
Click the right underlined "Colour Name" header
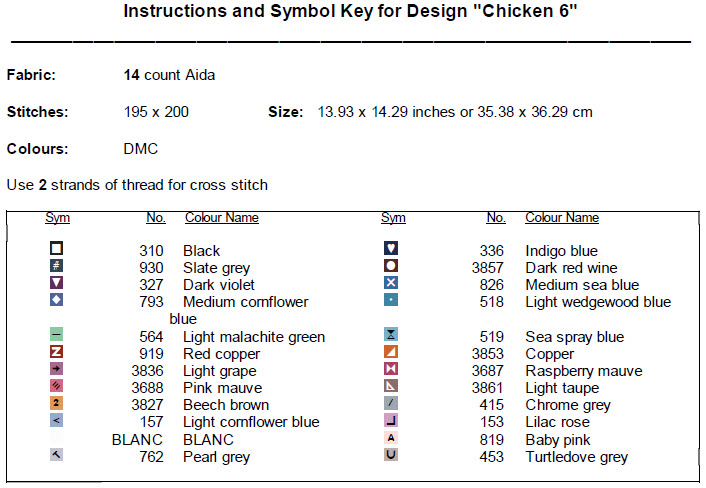coord(562,218)
